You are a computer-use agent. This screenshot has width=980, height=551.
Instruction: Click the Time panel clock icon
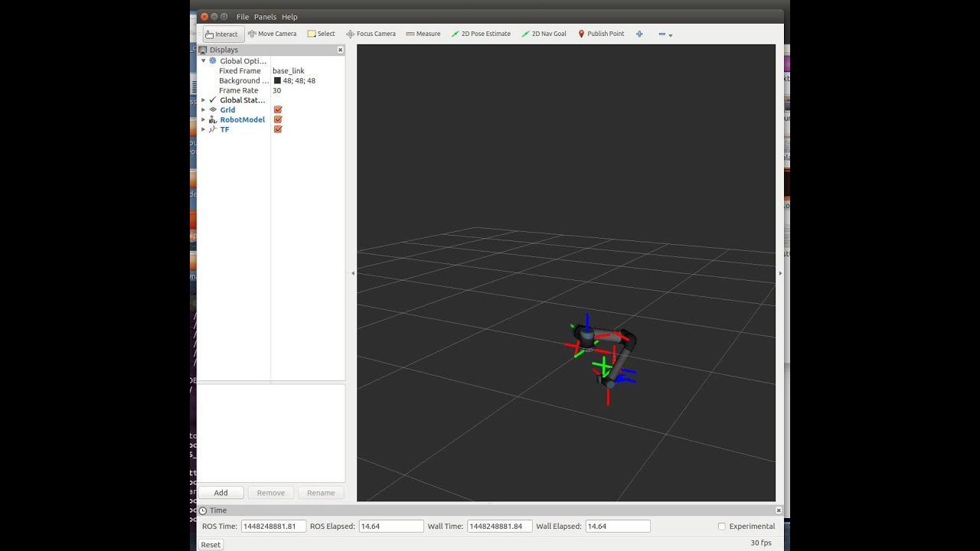tap(203, 510)
